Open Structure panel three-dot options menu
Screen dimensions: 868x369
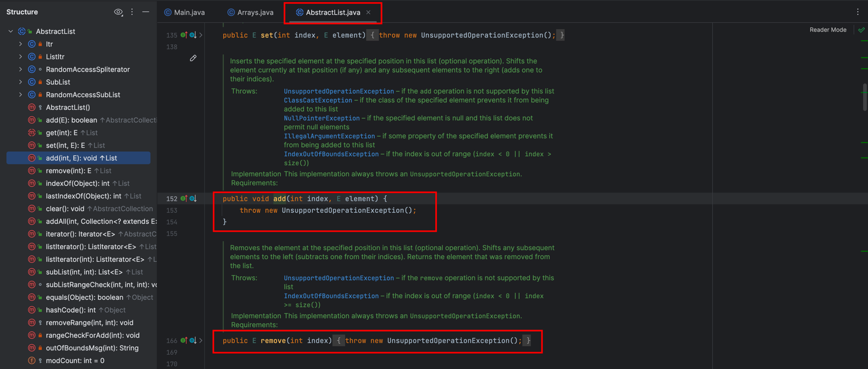point(132,12)
